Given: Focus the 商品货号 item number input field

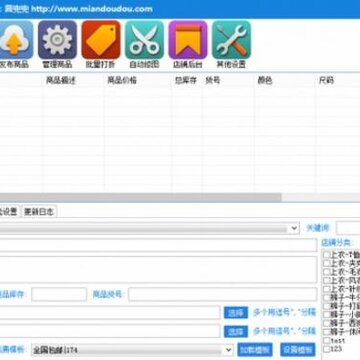Looking at the screenshot, I should [223, 294].
